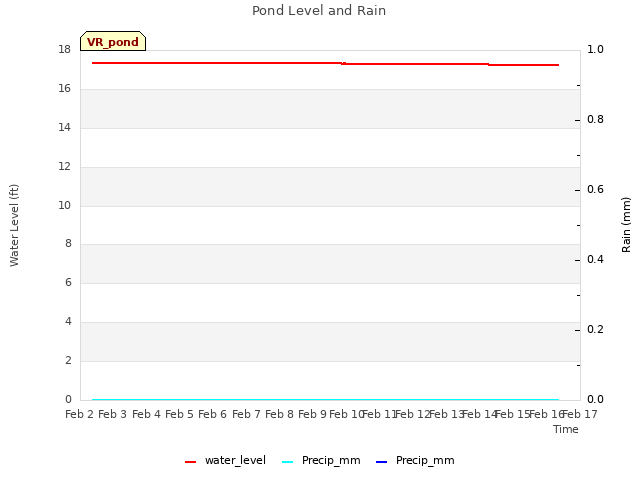Click the blue Precip_mm legend swatch

tap(381, 462)
